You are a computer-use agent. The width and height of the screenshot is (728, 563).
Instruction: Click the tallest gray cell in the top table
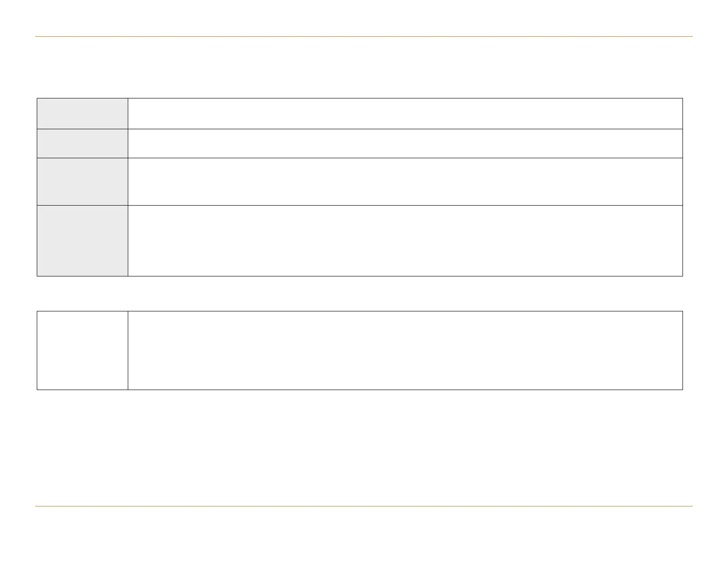(x=82, y=241)
